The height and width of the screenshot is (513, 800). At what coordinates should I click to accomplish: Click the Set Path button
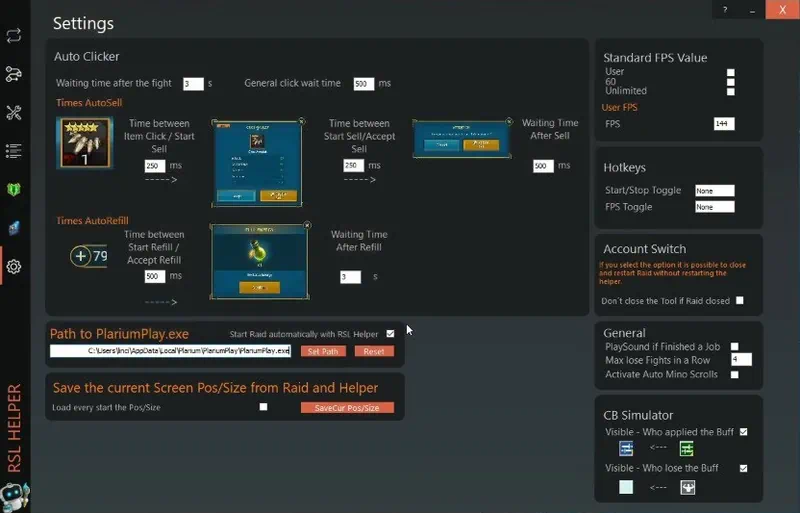point(323,351)
